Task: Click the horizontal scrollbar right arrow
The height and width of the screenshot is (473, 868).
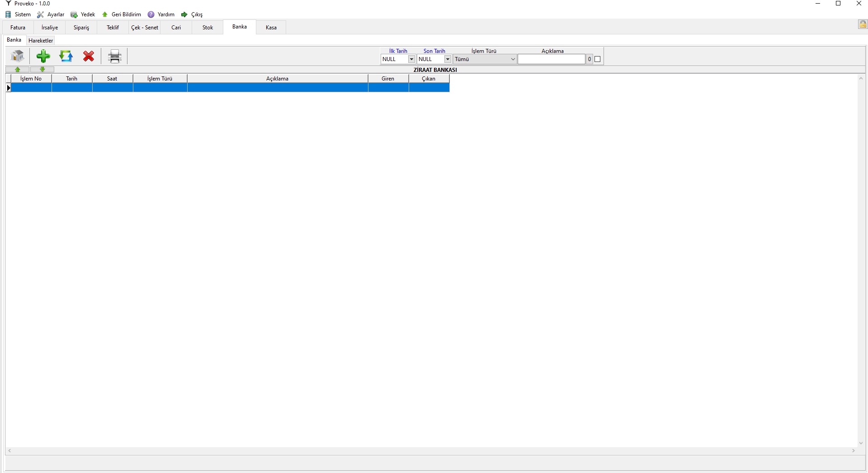Action: tap(854, 451)
